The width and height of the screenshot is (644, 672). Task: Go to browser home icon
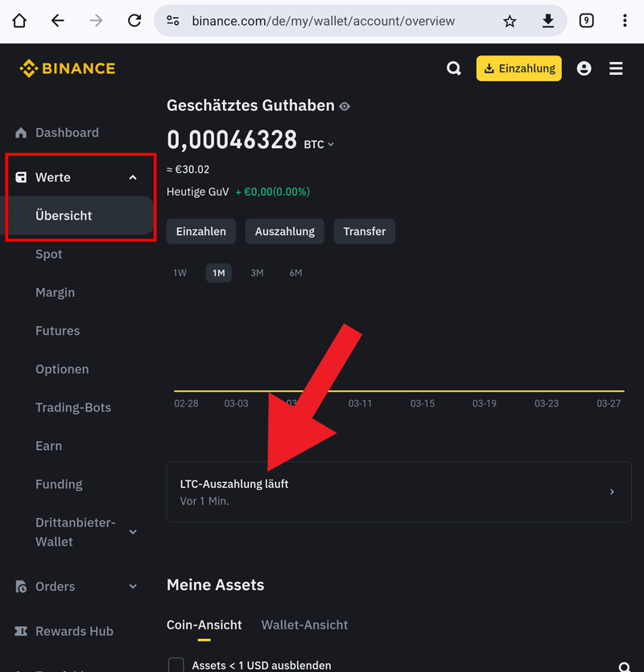[x=19, y=21]
